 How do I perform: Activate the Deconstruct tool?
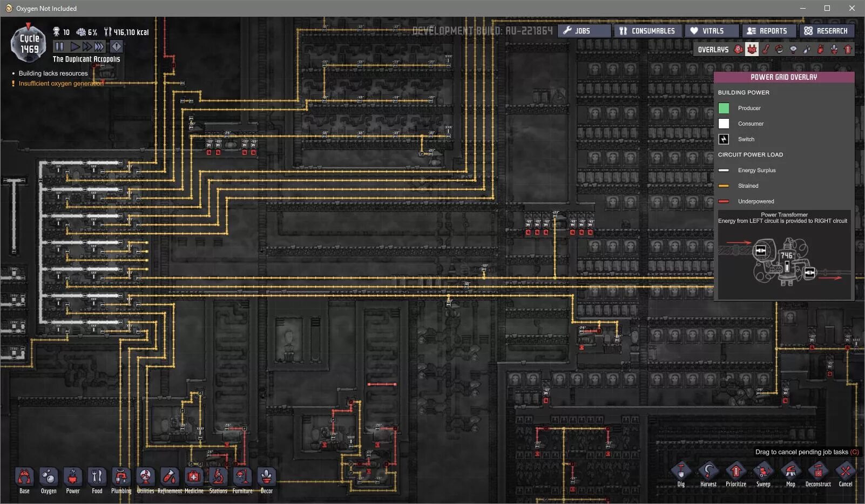click(818, 474)
